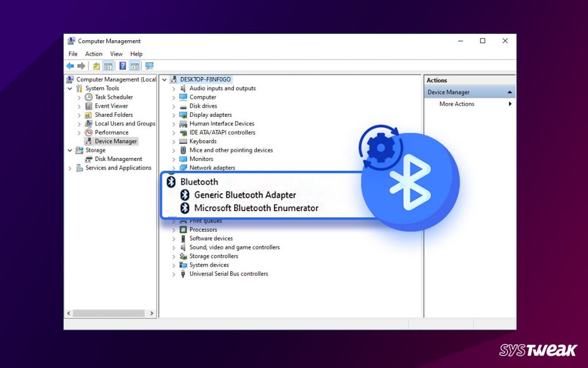Viewport: 588px width, 368px height.
Task: Show or hide the Action pane icon
Action: pos(134,66)
